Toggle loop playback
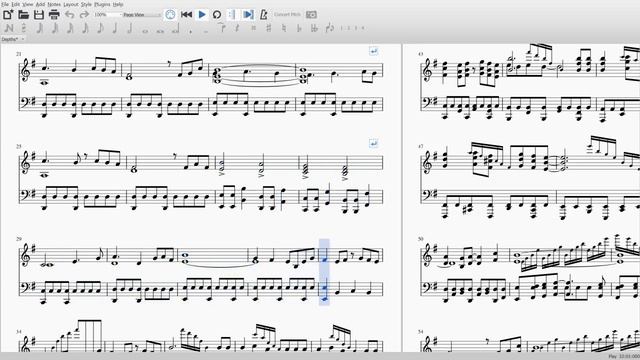640x360 pixels. 217,15
